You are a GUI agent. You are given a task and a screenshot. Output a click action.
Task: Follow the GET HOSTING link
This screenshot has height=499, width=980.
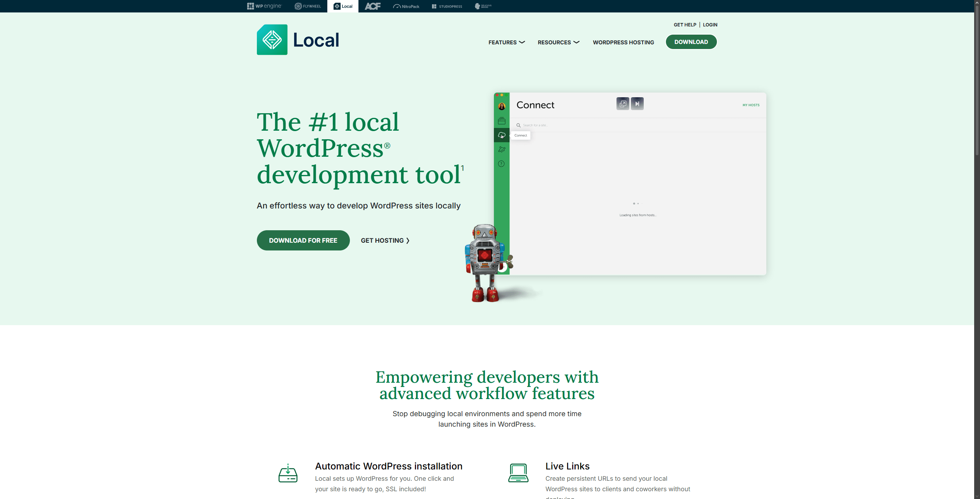(x=385, y=240)
